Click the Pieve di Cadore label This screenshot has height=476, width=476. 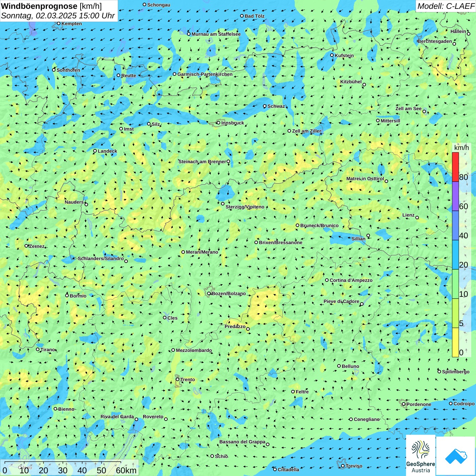(341, 301)
